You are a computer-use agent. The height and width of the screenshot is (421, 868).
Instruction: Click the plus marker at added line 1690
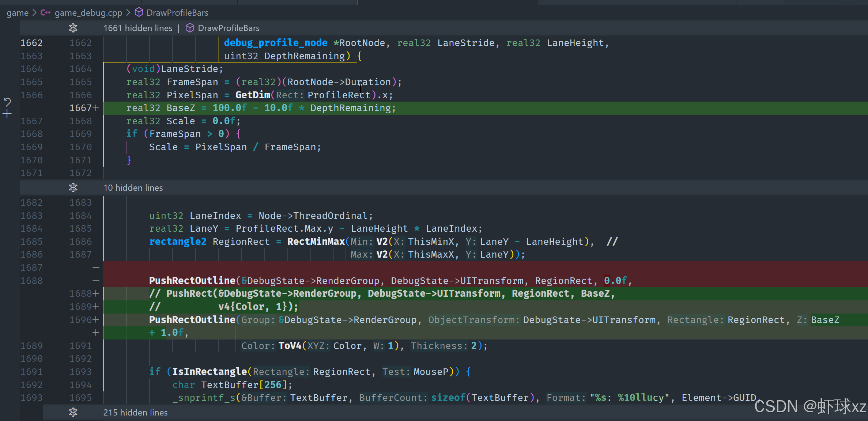click(96, 320)
